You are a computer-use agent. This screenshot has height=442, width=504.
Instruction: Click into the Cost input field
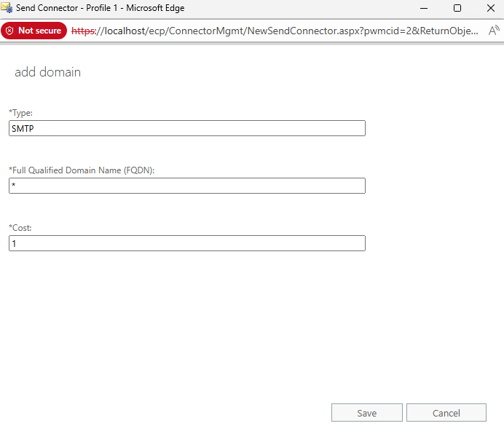[186, 243]
